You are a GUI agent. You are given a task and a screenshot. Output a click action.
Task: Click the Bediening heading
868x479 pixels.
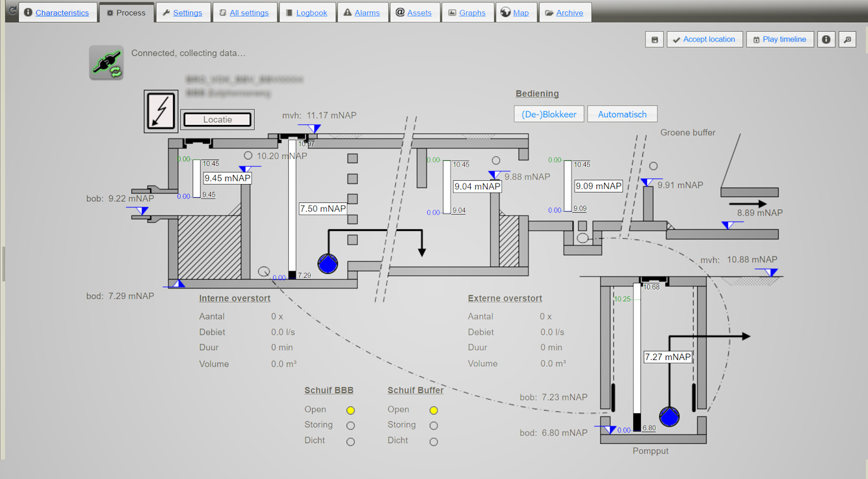[x=537, y=94]
